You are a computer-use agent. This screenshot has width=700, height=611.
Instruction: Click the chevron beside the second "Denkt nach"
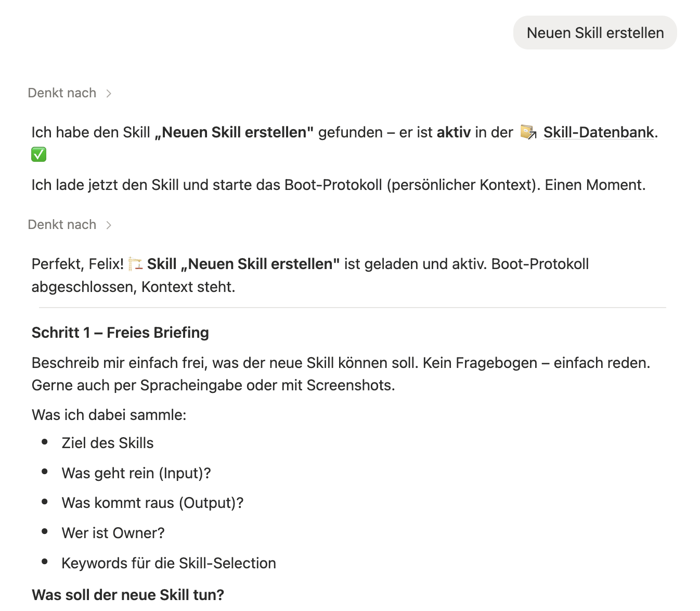tap(109, 225)
